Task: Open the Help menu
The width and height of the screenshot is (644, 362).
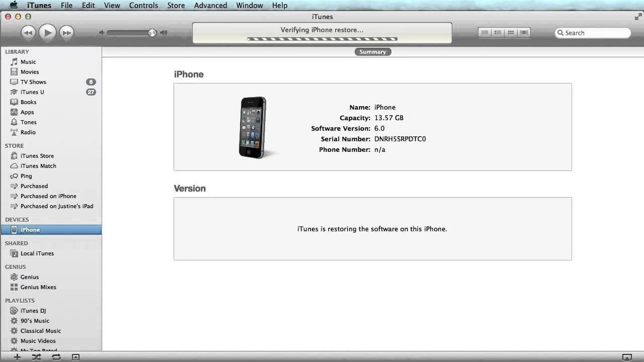Action: [280, 5]
